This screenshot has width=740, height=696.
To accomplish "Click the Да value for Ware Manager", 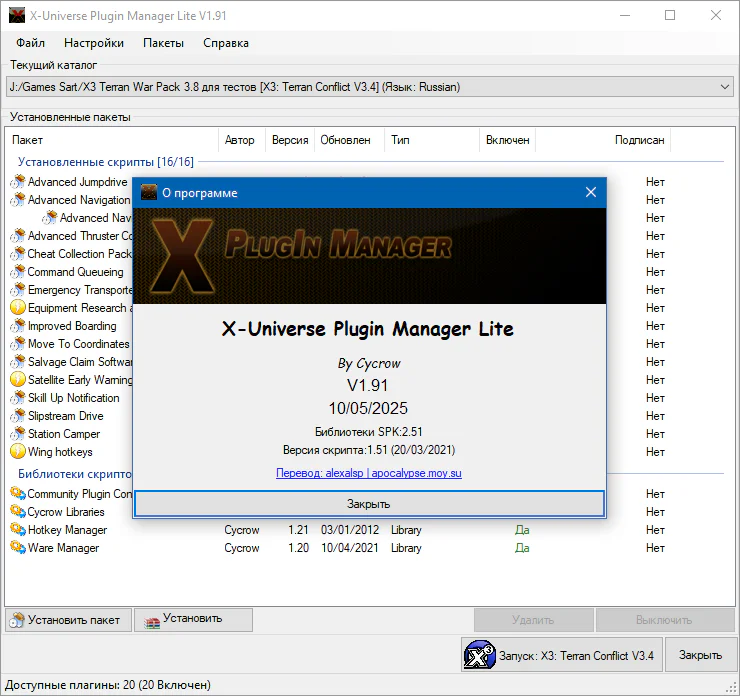I will tap(522, 548).
